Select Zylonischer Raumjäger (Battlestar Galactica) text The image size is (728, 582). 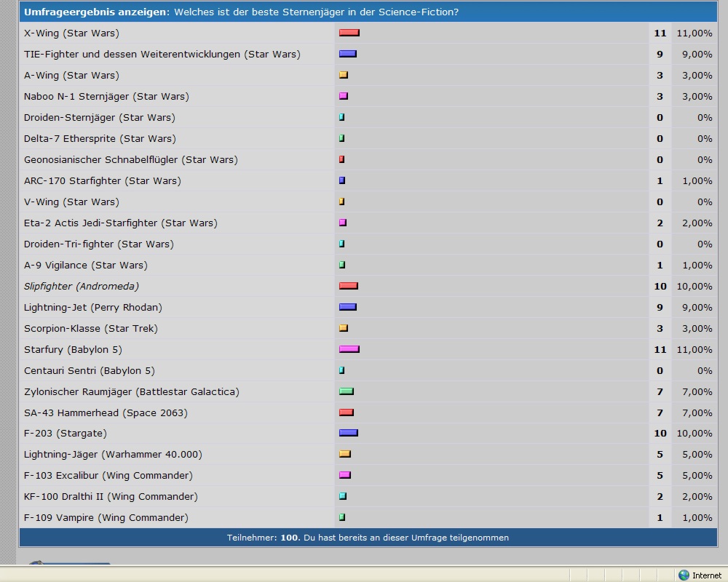(131, 391)
